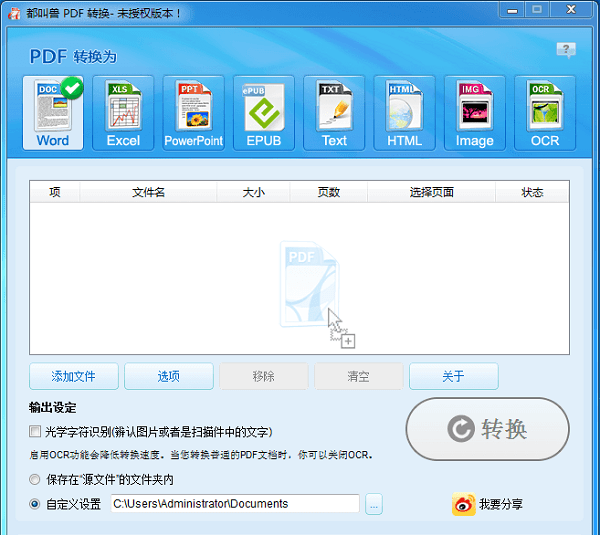Minimize the PDF converter window
The image size is (600, 535).
(512, 10)
